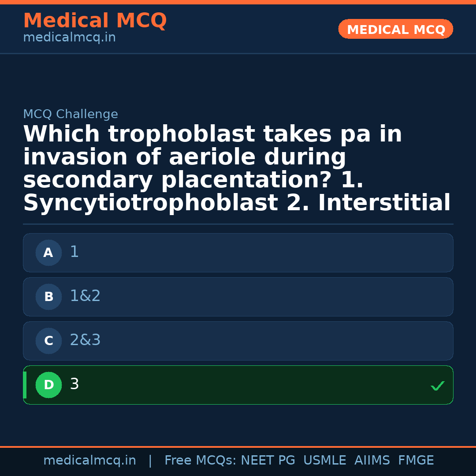Click the letter C circle icon
The width and height of the screenshot is (476, 476).
(48, 341)
